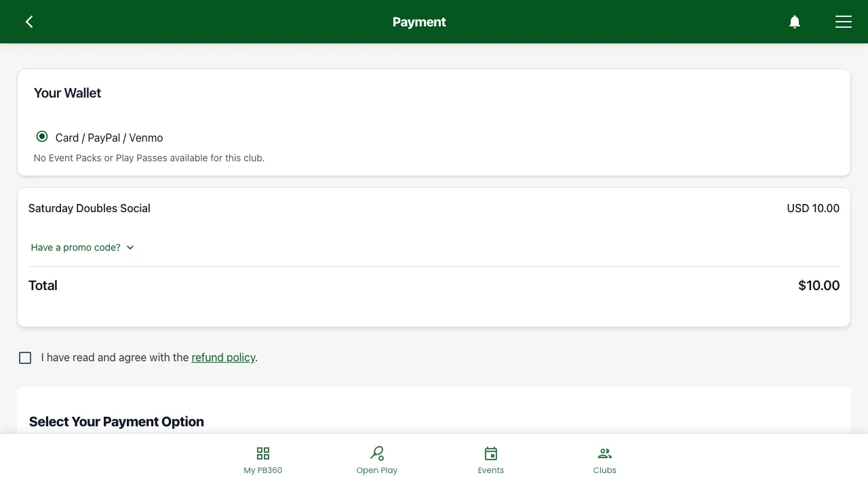Open the refund policy link
This screenshot has height=488, width=868.
coord(223,357)
